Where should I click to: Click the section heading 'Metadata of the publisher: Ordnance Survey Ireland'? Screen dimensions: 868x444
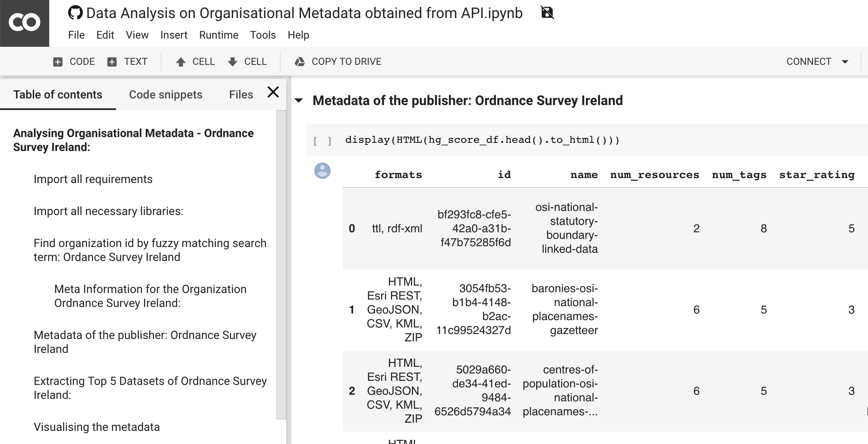coord(468,101)
